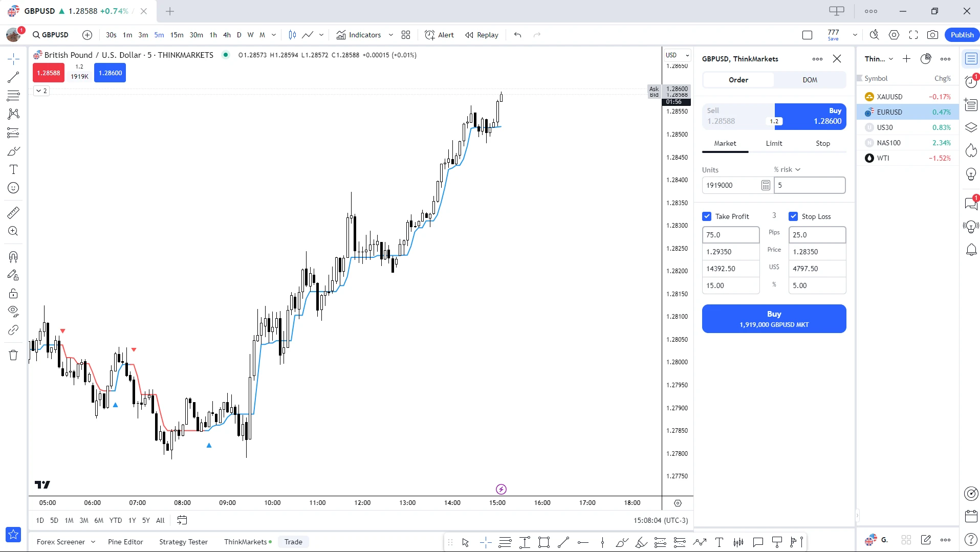Click the Publish button
The height and width of the screenshot is (552, 980).
962,35
